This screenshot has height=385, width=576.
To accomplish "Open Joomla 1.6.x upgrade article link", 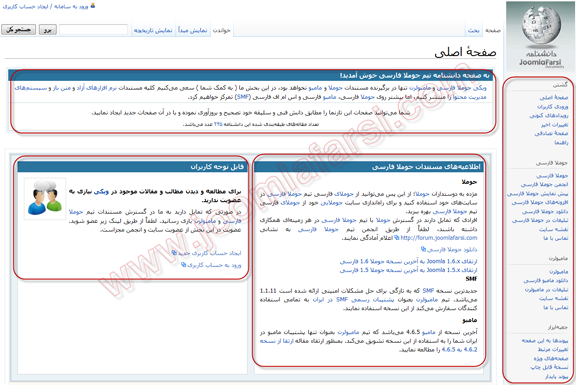I will coord(408,262).
